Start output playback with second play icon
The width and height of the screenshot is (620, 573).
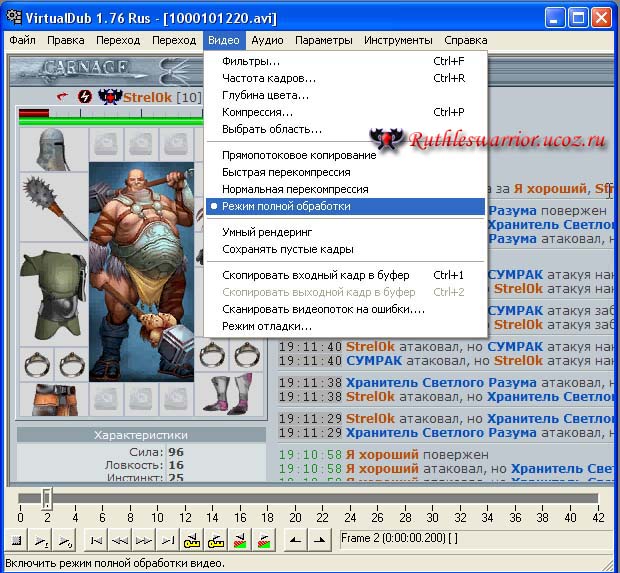click(x=64, y=540)
